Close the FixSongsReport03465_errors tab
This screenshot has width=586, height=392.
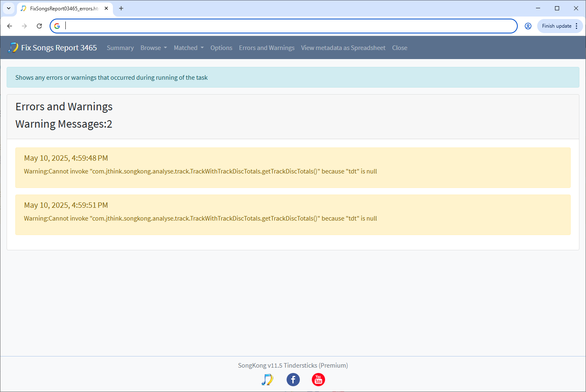(x=106, y=8)
